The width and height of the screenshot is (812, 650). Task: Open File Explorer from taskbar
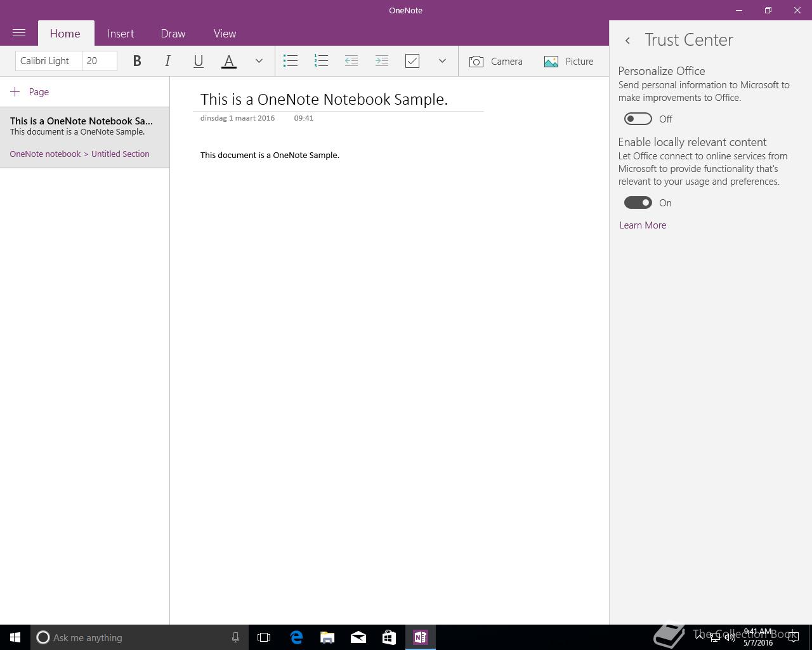coord(327,637)
